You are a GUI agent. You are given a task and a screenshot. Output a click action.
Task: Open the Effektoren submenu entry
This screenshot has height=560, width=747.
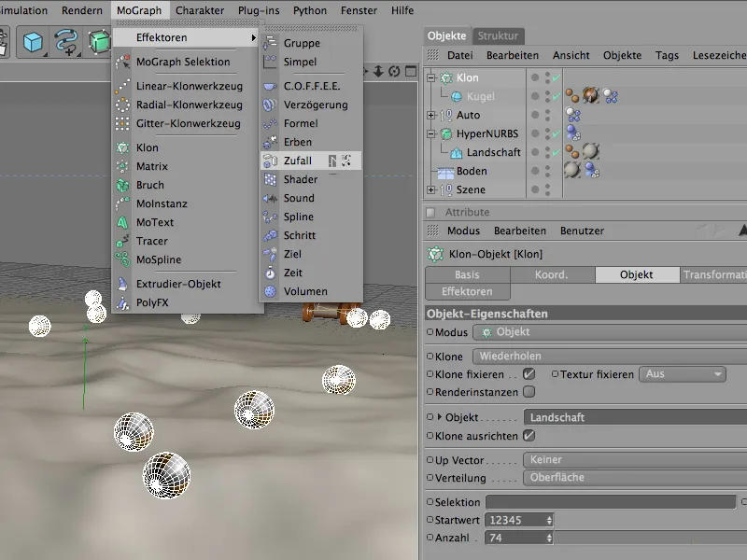(x=186, y=37)
